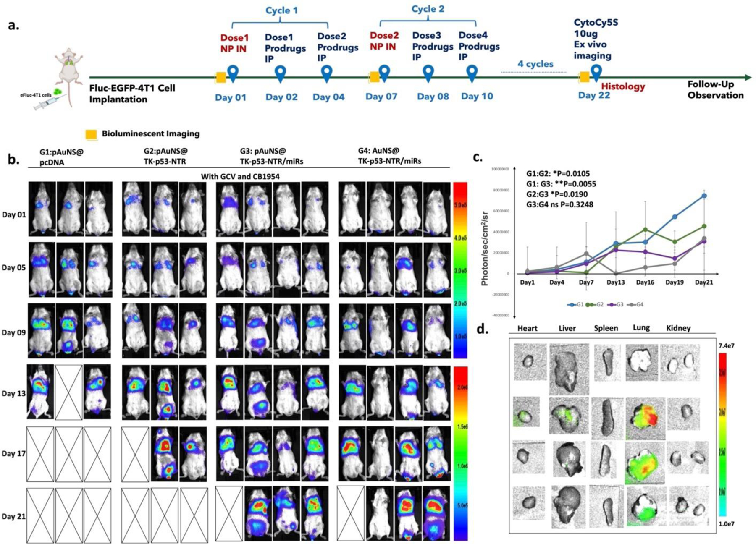The height and width of the screenshot is (544, 756).
Task: Click the 'Day 09' row label
Action: point(14,332)
